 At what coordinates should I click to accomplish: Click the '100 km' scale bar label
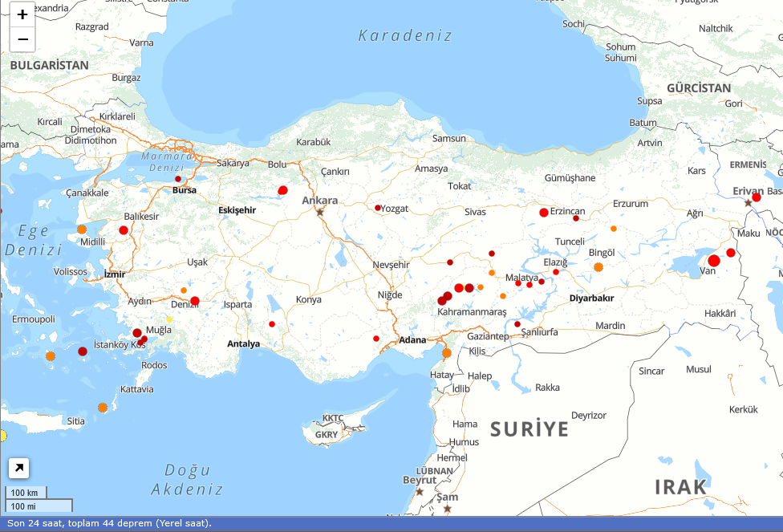tap(24, 493)
